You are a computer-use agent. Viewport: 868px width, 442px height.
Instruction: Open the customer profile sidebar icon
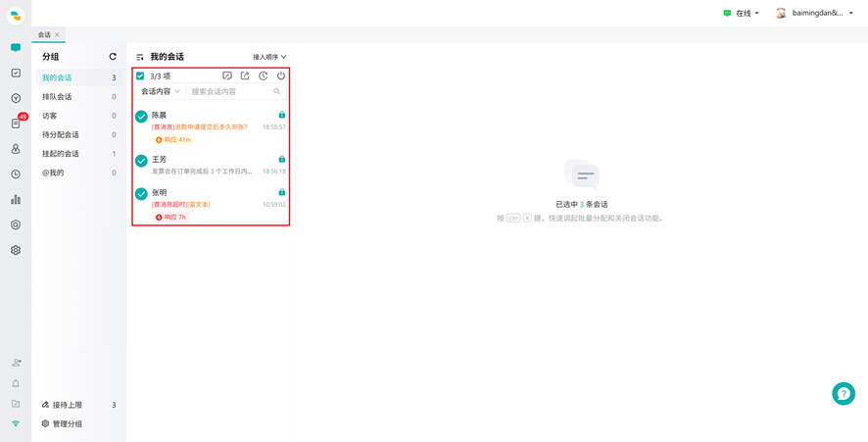(16, 148)
